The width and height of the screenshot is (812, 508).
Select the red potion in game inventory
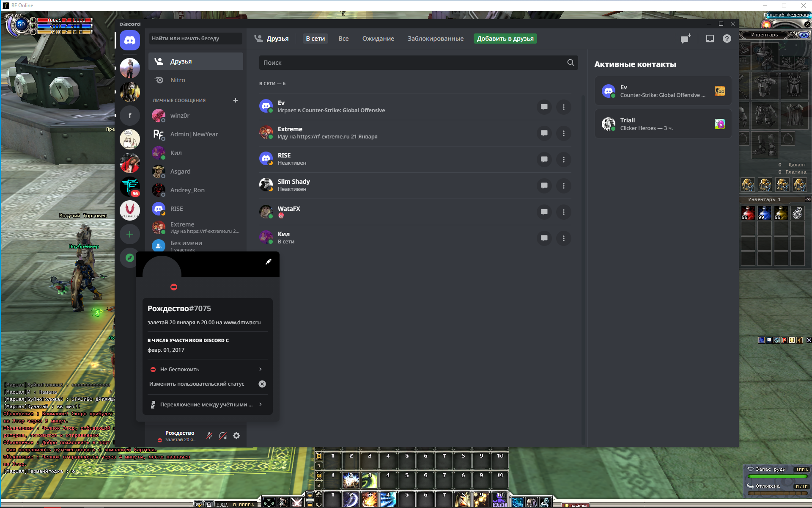748,213
